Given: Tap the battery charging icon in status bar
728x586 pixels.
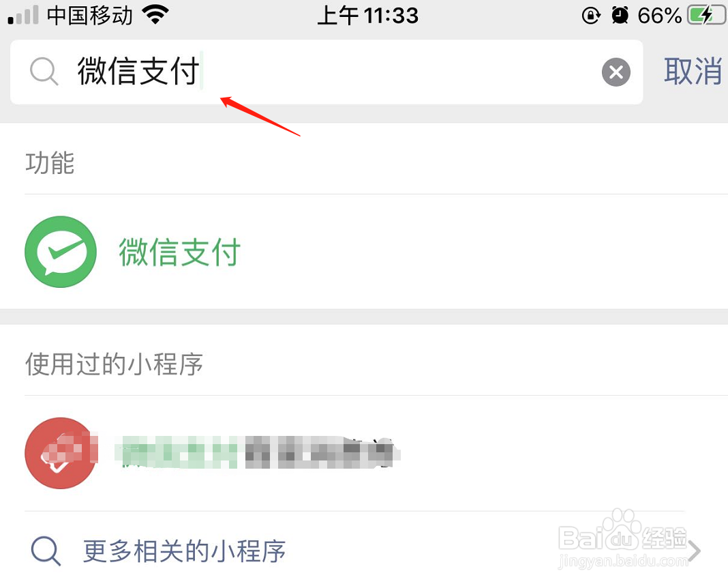Looking at the screenshot, I should tap(706, 15).
